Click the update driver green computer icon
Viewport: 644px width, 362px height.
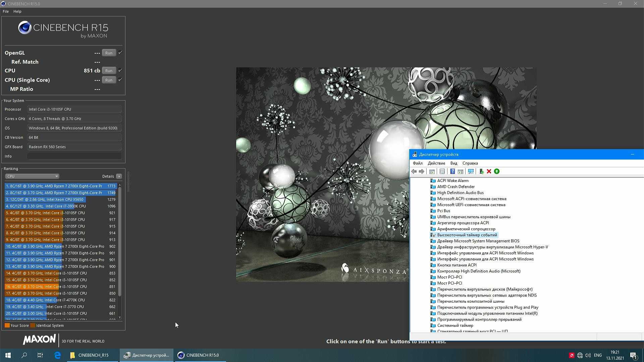click(x=481, y=171)
